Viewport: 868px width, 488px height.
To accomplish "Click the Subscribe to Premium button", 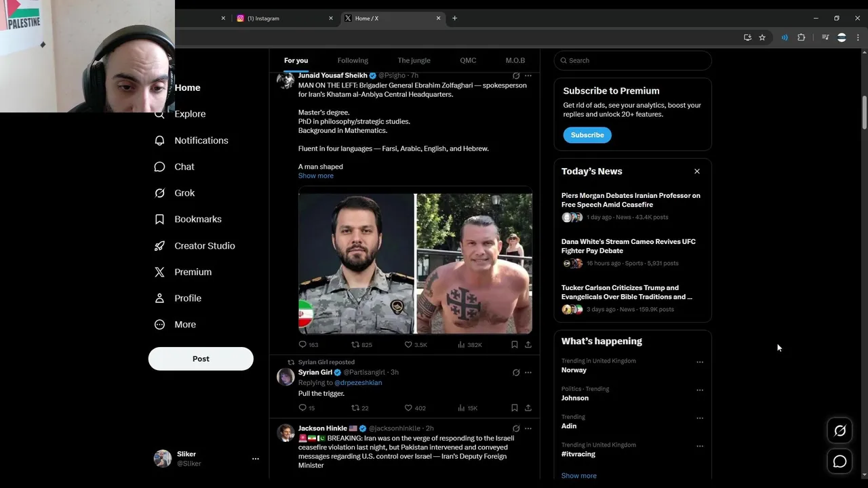I will click(587, 135).
